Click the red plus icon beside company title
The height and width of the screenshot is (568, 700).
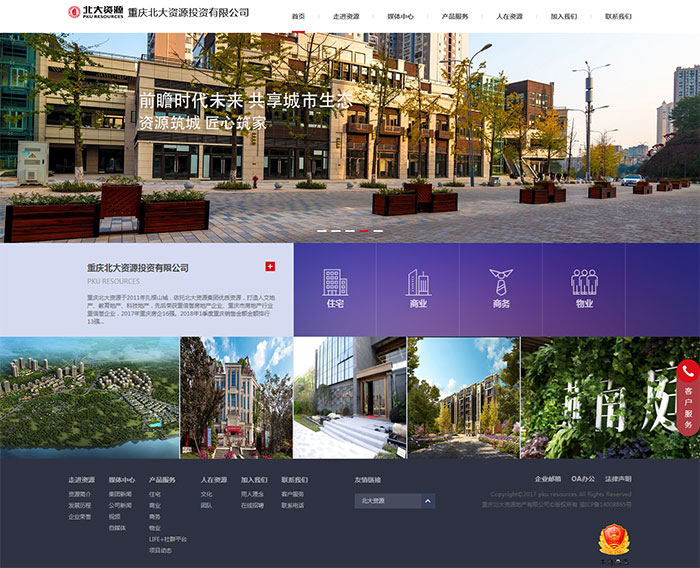coord(270,267)
